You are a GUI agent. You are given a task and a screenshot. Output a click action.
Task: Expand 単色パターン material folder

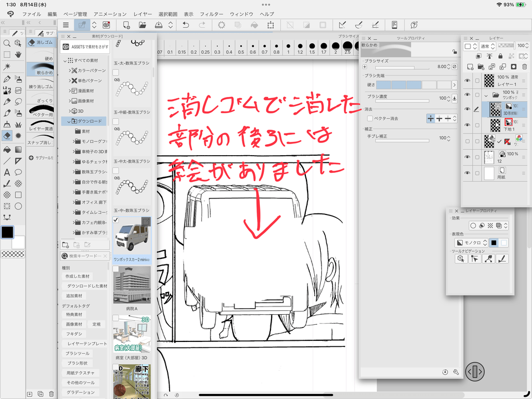pyautogui.click(x=70, y=80)
